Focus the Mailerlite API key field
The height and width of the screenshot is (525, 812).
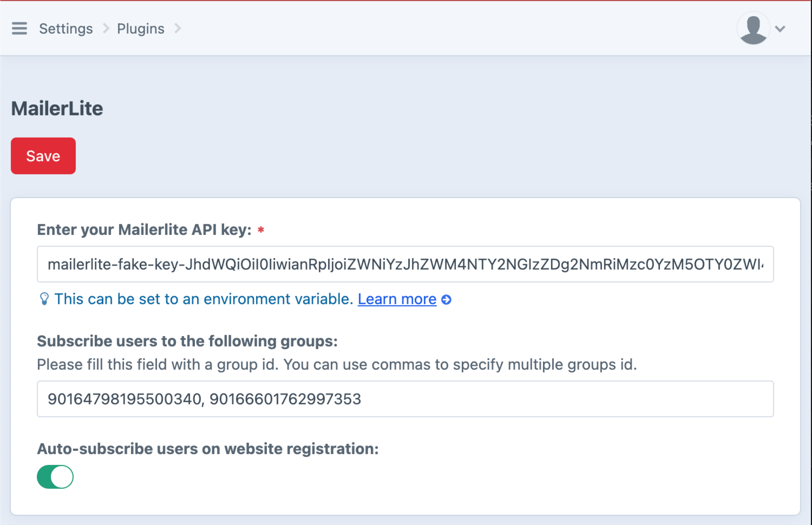coord(405,264)
